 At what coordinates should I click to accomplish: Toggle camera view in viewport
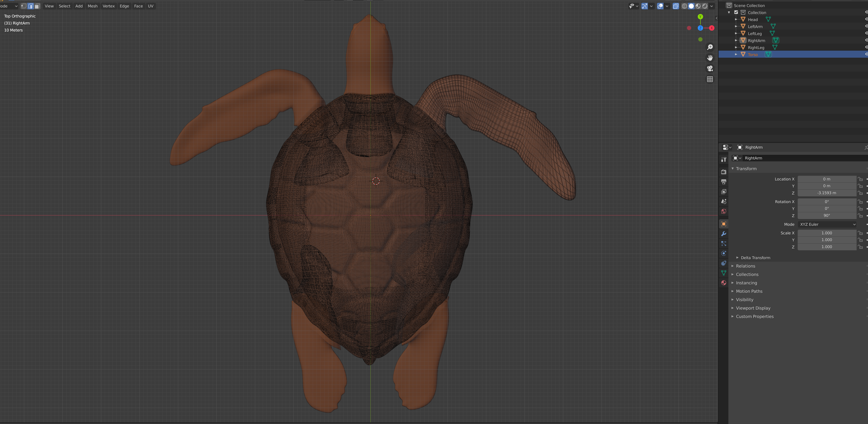(710, 68)
